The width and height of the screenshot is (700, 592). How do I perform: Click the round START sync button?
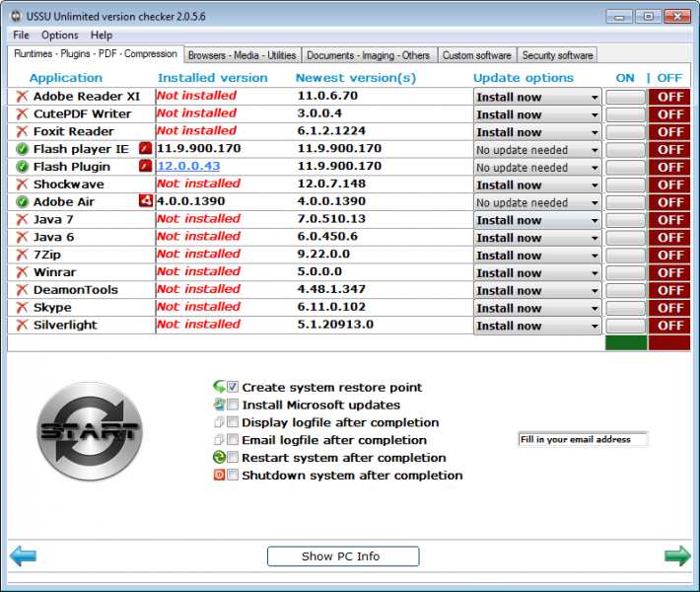tap(90, 431)
